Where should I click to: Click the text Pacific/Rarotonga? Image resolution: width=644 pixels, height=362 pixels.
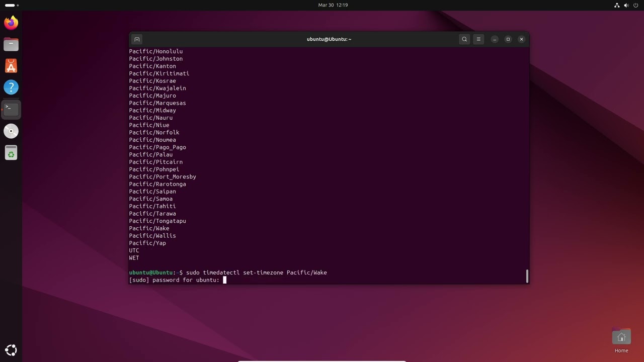pyautogui.click(x=157, y=184)
